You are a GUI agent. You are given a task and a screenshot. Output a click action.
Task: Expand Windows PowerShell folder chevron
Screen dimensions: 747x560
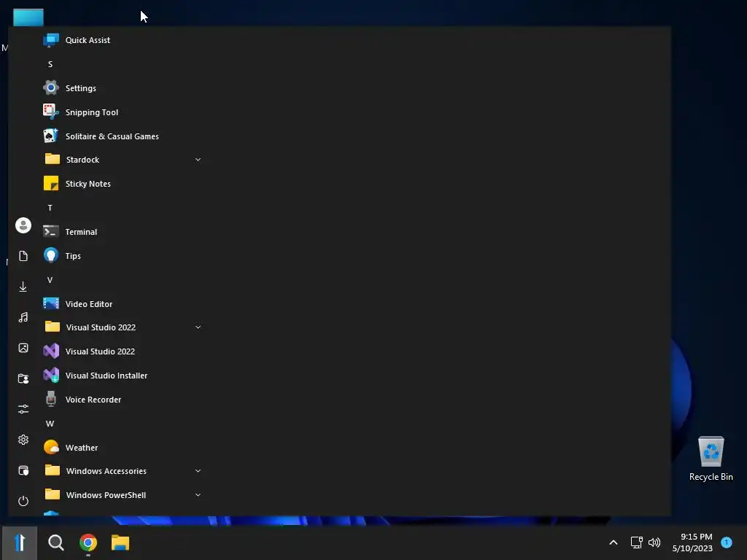click(x=198, y=495)
